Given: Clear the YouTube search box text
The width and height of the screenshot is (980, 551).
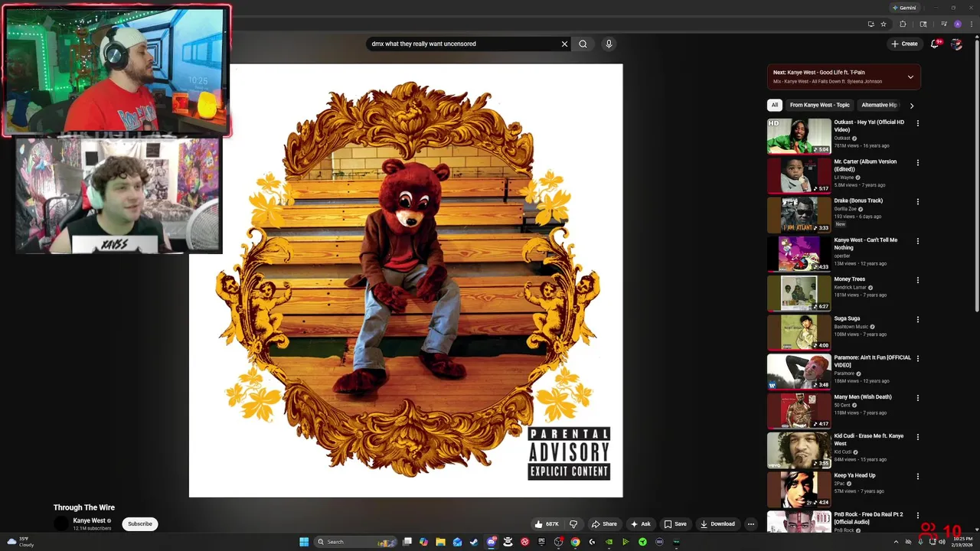Looking at the screenshot, I should 564,44.
